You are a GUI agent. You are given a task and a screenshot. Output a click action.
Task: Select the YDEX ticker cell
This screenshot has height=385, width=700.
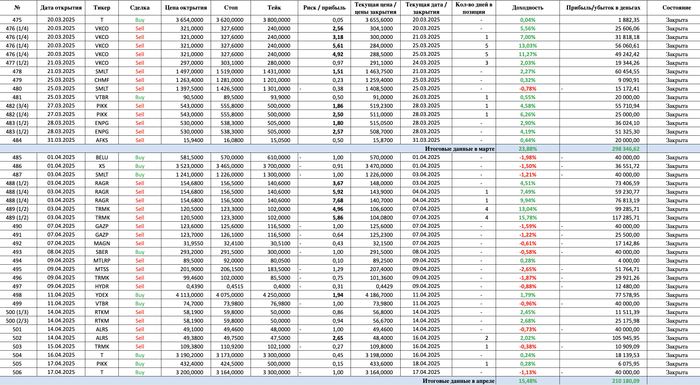[x=102, y=295]
